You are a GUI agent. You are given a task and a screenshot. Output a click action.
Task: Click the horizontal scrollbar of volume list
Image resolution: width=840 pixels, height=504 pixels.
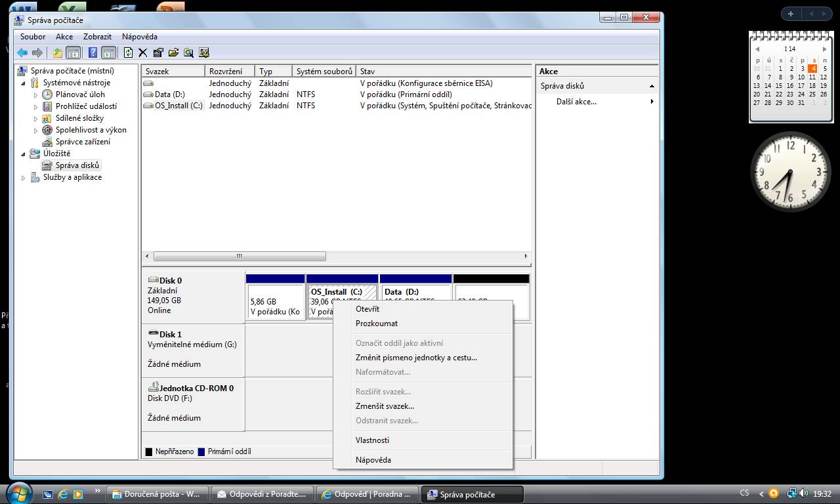(x=240, y=256)
